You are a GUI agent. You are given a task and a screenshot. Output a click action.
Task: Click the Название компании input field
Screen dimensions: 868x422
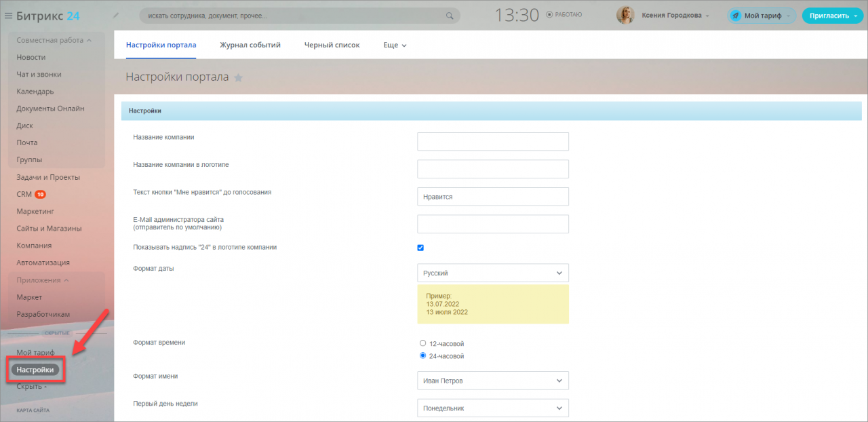(x=492, y=141)
